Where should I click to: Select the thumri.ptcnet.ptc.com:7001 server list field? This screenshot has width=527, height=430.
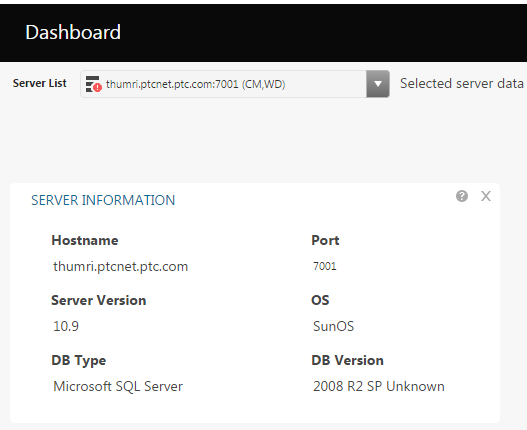(x=235, y=84)
